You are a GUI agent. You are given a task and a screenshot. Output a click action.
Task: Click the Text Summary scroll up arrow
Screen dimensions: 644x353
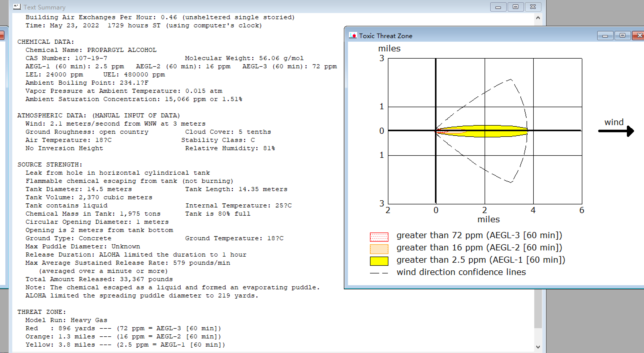[x=538, y=18]
